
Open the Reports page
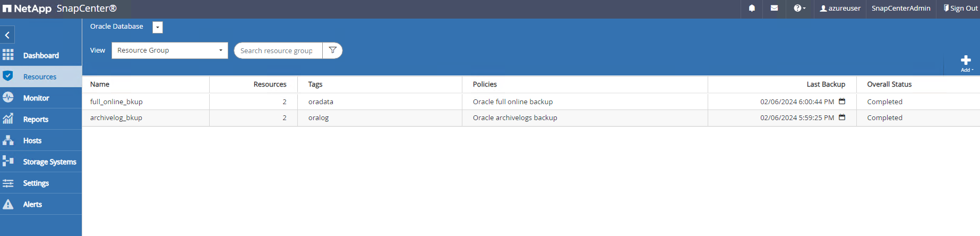[x=36, y=119]
